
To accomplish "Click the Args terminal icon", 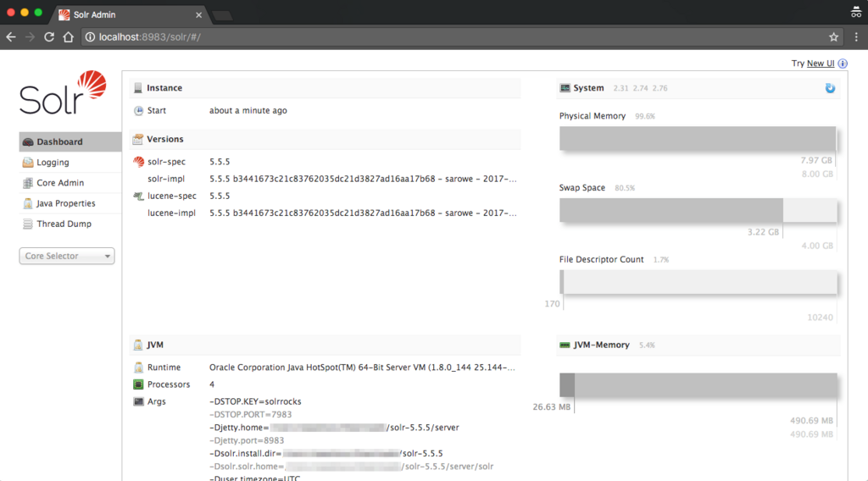I will click(x=138, y=401).
